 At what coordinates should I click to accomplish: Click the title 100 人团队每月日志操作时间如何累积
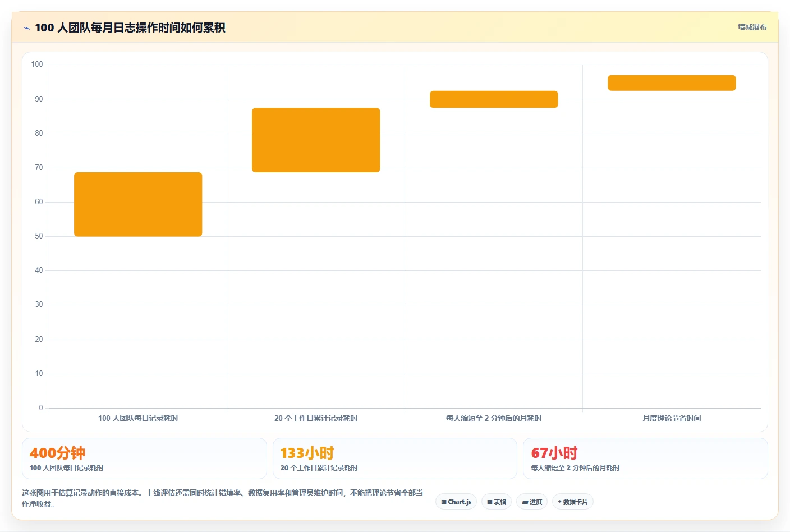point(130,27)
